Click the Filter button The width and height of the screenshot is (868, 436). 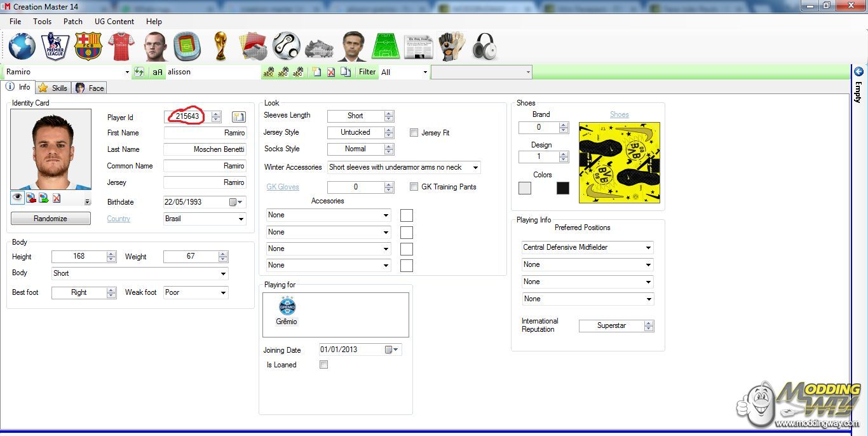click(x=367, y=72)
